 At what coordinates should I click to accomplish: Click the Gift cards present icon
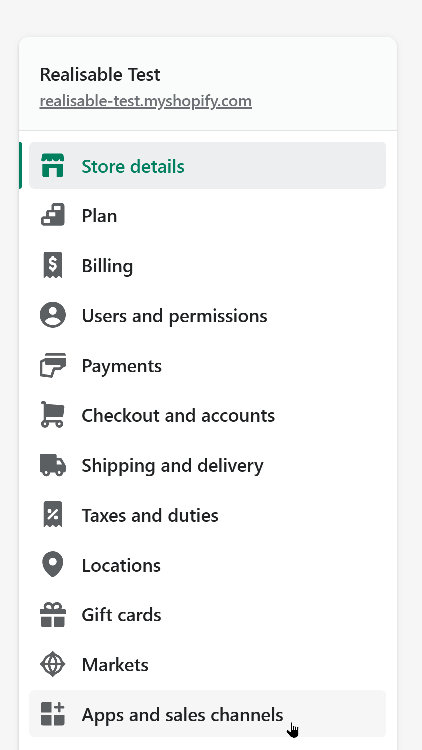point(53,615)
